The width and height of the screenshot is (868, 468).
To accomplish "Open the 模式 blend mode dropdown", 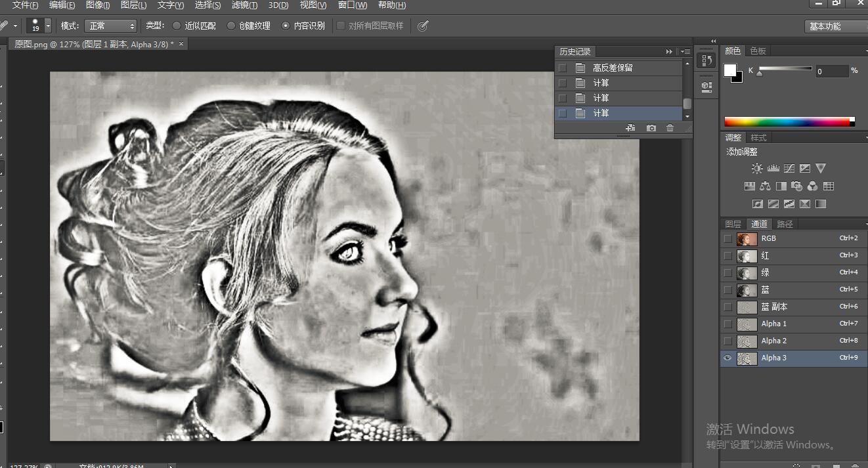I will point(112,26).
